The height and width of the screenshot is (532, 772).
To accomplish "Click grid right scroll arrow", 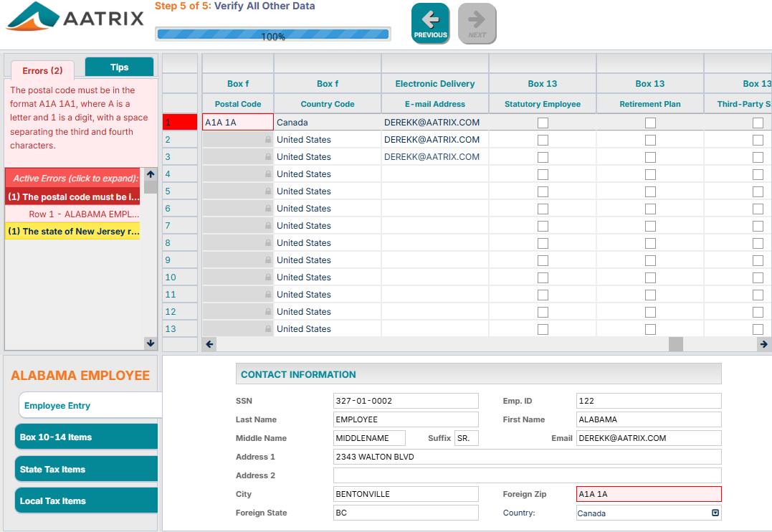I will pyautogui.click(x=763, y=344).
